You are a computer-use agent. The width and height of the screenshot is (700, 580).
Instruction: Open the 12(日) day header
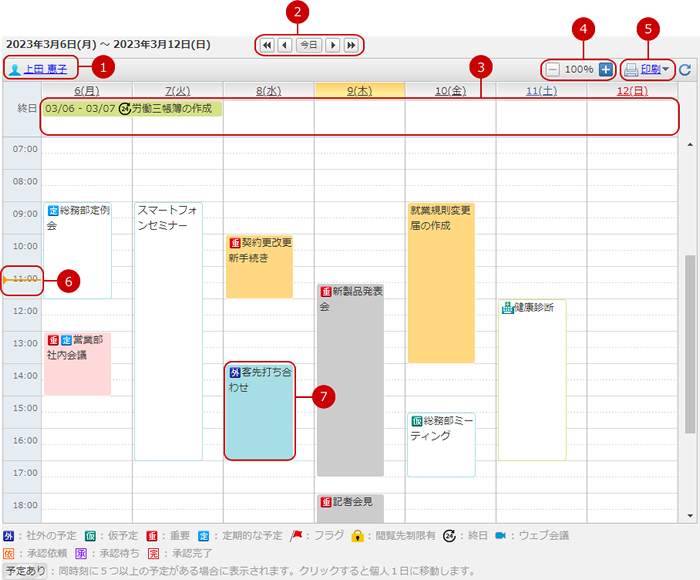pyautogui.click(x=632, y=91)
